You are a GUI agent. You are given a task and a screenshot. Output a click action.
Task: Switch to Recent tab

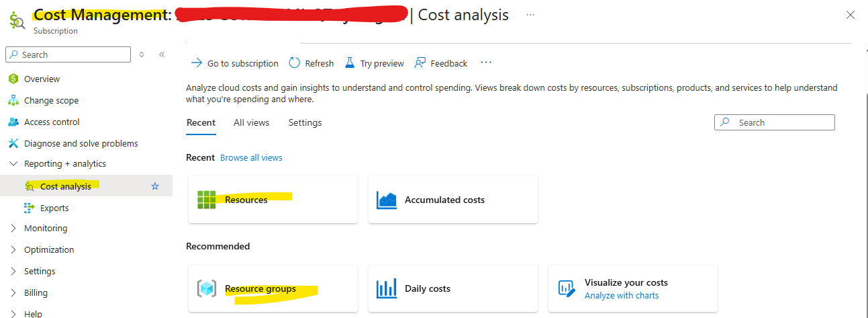pyautogui.click(x=201, y=122)
